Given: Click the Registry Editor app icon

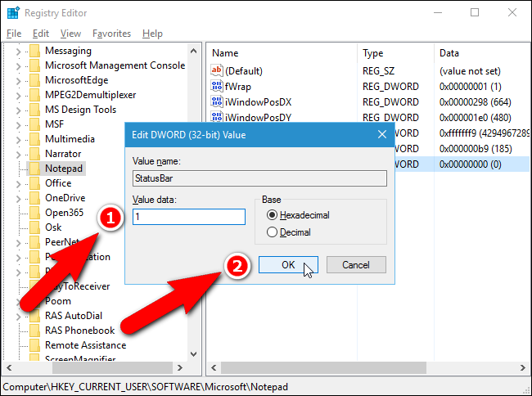Looking at the screenshot, I should coord(14,13).
